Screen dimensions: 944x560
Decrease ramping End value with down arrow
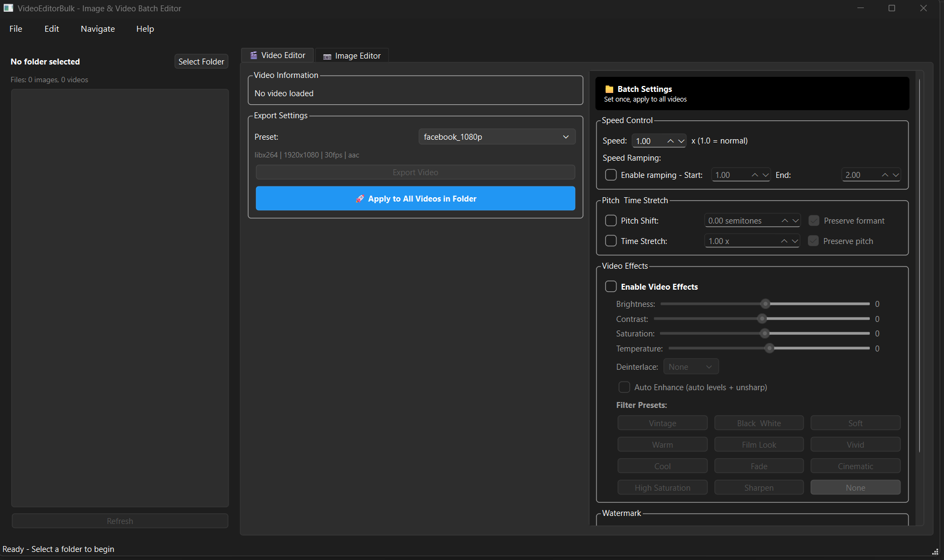[x=896, y=175]
